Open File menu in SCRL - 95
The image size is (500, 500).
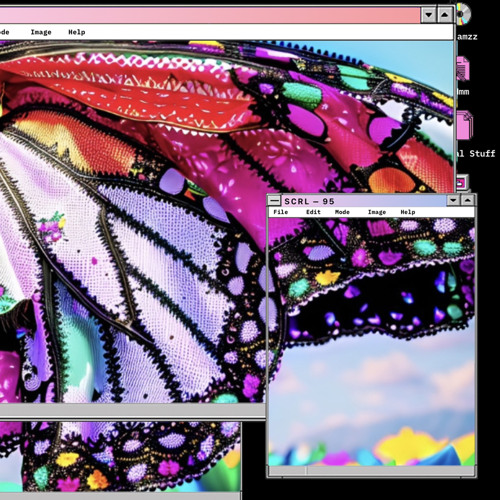281,212
